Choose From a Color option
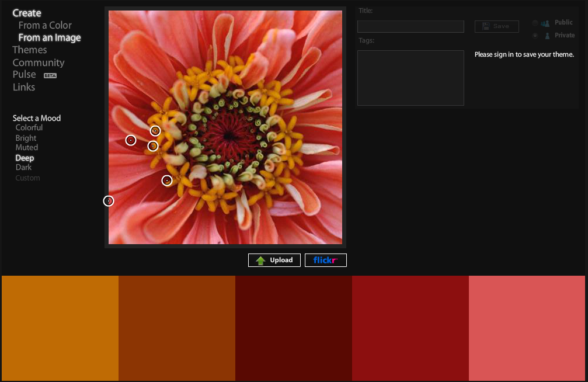588x382 pixels. 45,25
